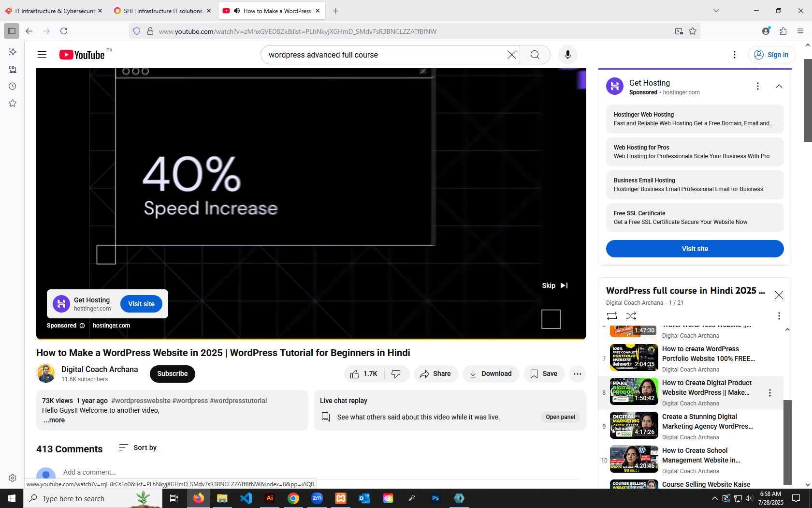812x508 pixels.
Task: Close the WordPress full course playlist panel
Action: click(x=779, y=295)
